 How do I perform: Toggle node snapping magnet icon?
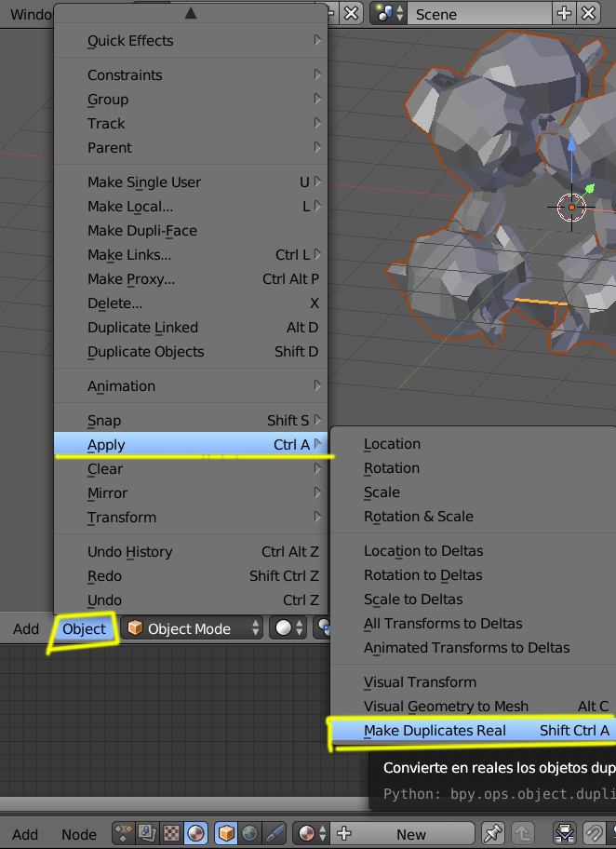[x=595, y=833]
